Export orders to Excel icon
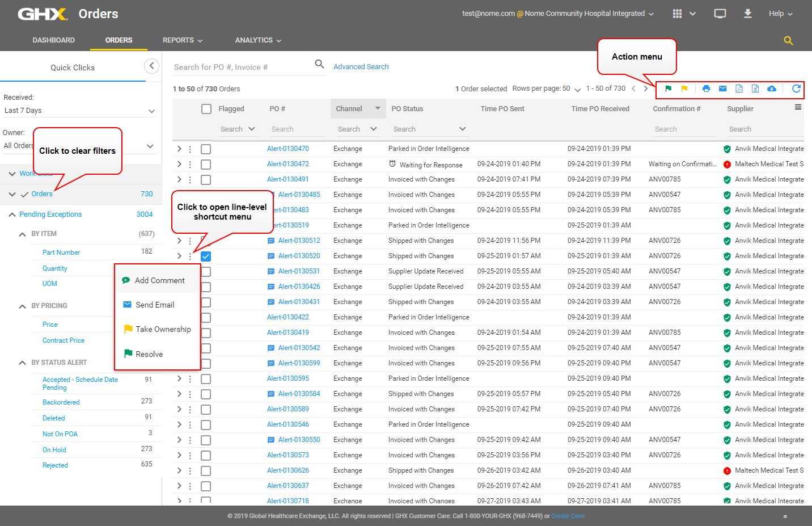The image size is (812, 526). (755, 89)
